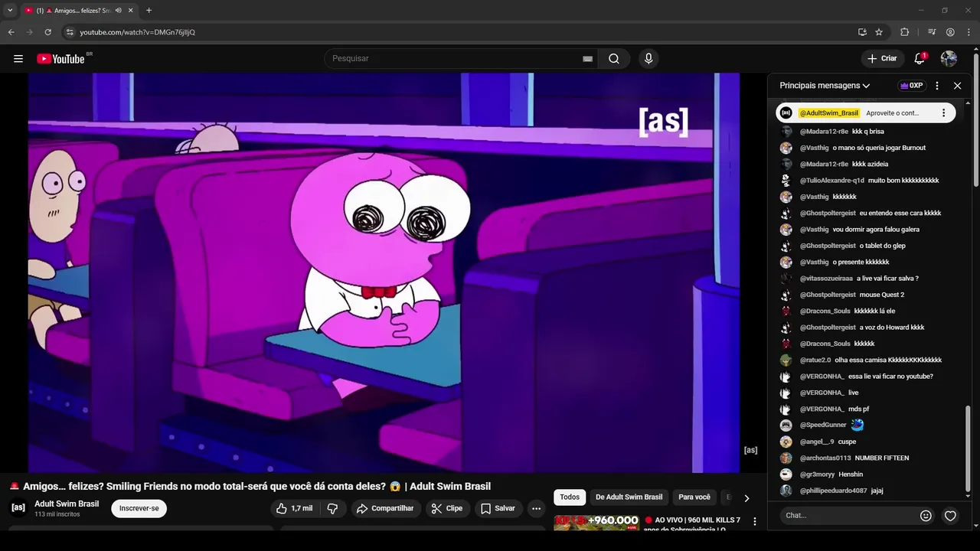The image size is (980, 551).
Task: Reload the page
Action: 47,32
